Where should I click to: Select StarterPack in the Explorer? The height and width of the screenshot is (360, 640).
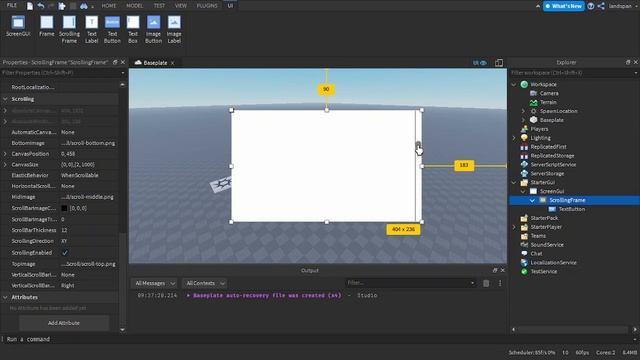(x=544, y=218)
